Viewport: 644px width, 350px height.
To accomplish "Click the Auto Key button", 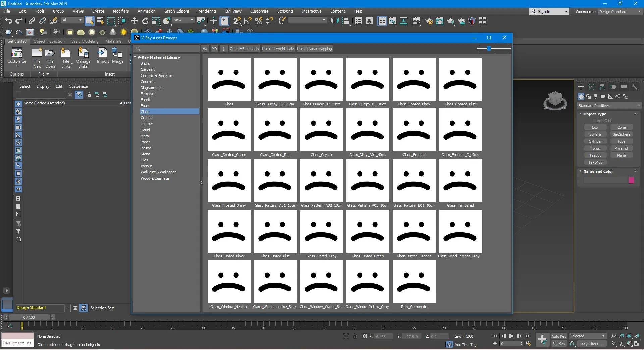I will pyautogui.click(x=558, y=336).
